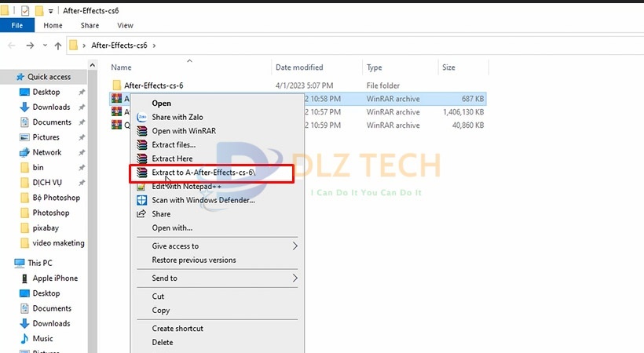The image size is (644, 353).
Task: Click the new folder icon in title bar
Action: click(x=39, y=11)
